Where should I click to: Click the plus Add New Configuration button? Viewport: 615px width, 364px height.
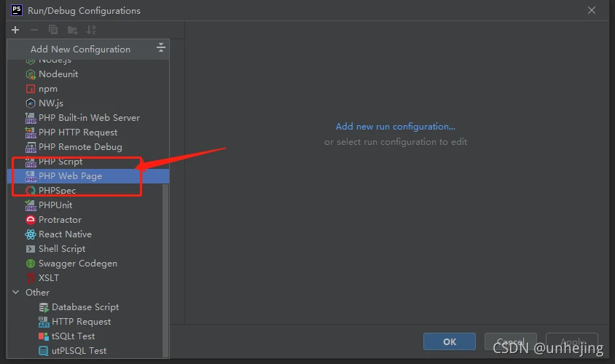(15, 30)
